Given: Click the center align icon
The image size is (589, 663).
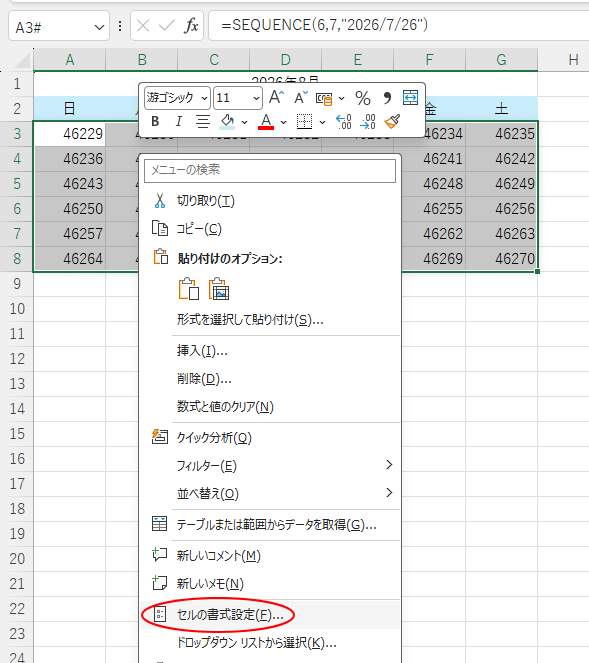Looking at the screenshot, I should [203, 122].
